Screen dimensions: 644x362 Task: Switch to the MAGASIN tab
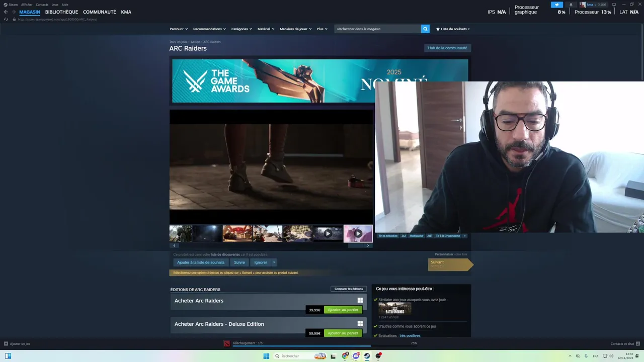(30, 12)
